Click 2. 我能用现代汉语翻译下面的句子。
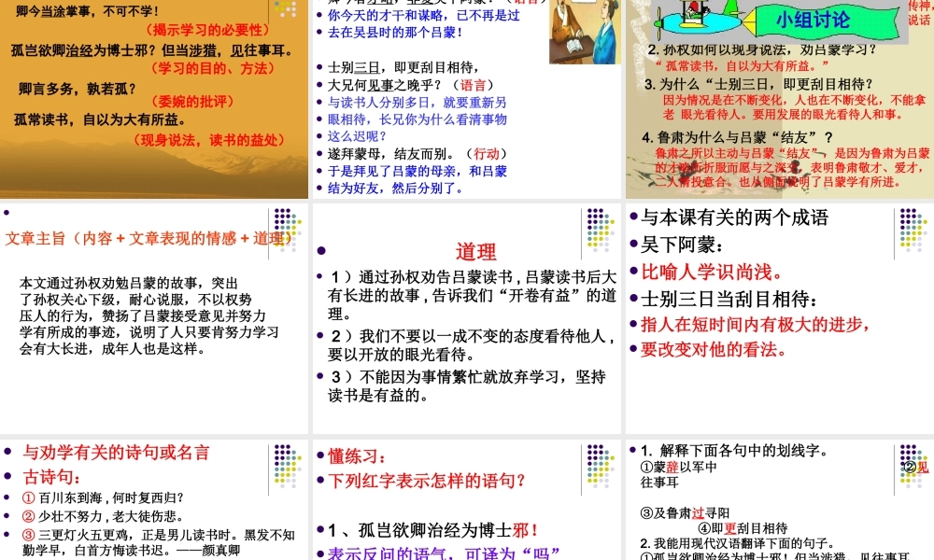The width and height of the screenshot is (934, 560). 736,544
